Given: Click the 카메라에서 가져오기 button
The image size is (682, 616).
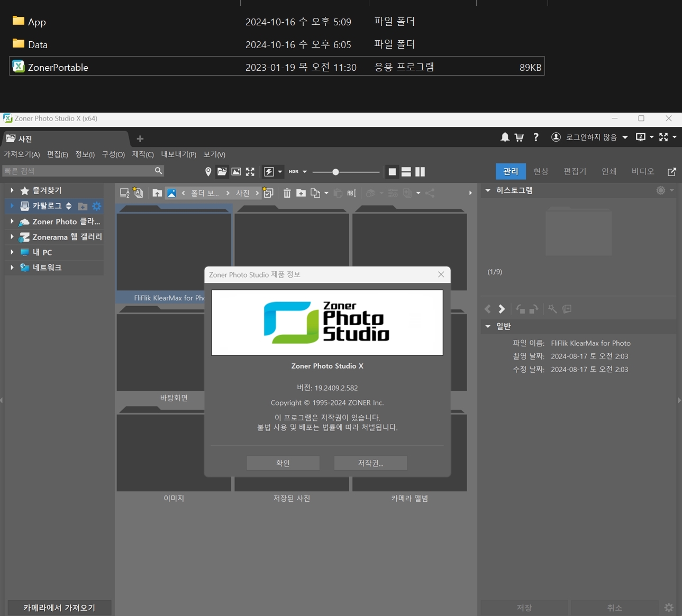Looking at the screenshot, I should coord(59,608).
